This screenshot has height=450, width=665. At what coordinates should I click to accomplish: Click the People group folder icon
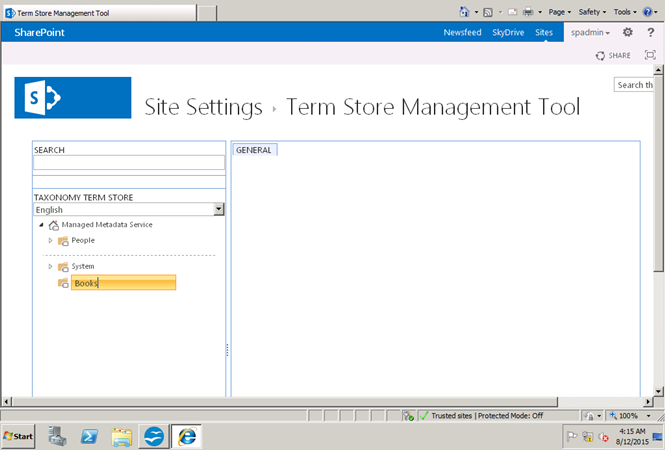coord(63,241)
